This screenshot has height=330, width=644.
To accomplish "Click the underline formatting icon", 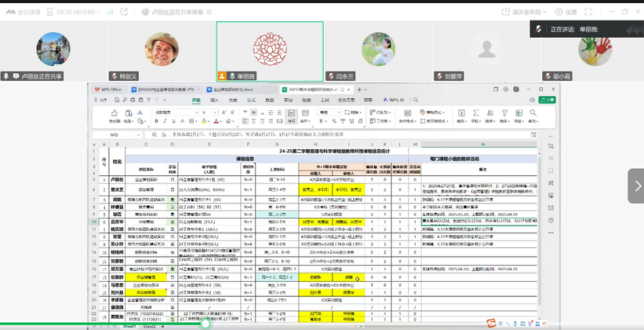I will click(x=174, y=121).
